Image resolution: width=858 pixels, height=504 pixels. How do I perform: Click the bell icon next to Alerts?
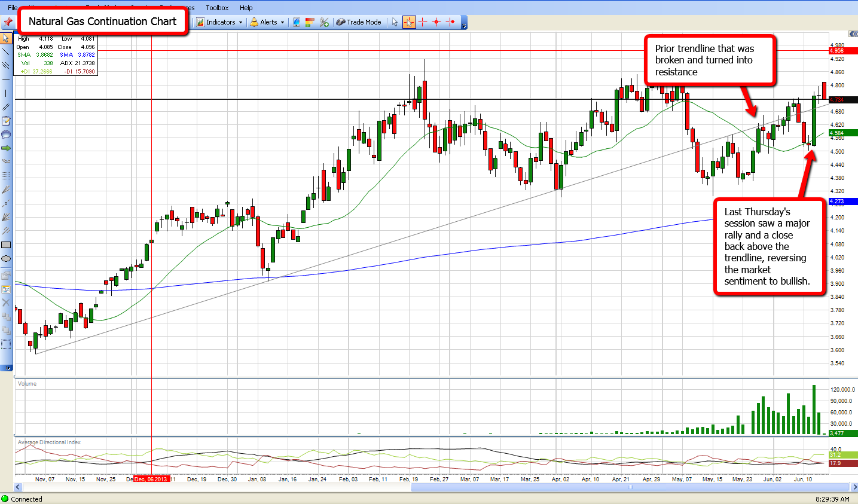point(254,22)
